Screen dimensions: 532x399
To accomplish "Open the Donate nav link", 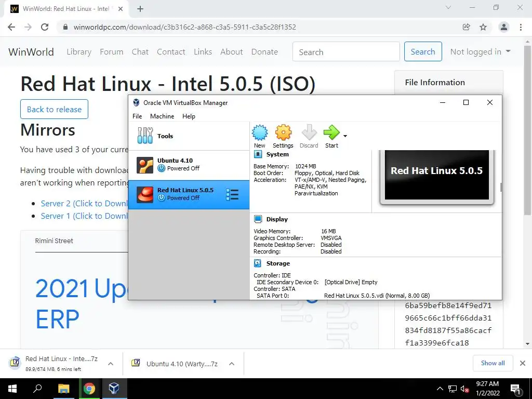I will point(264,52).
